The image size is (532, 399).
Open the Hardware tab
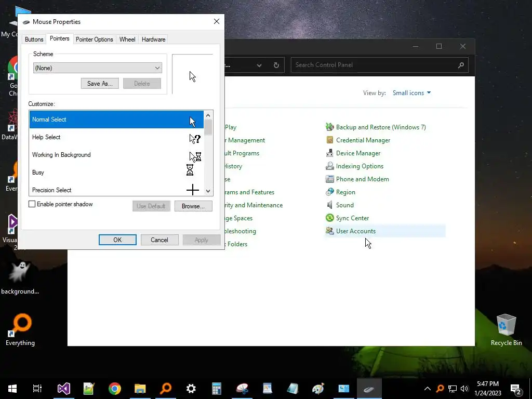click(153, 39)
